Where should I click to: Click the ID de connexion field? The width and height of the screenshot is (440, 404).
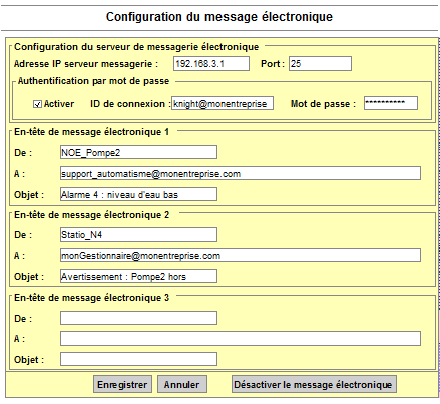tap(223, 103)
